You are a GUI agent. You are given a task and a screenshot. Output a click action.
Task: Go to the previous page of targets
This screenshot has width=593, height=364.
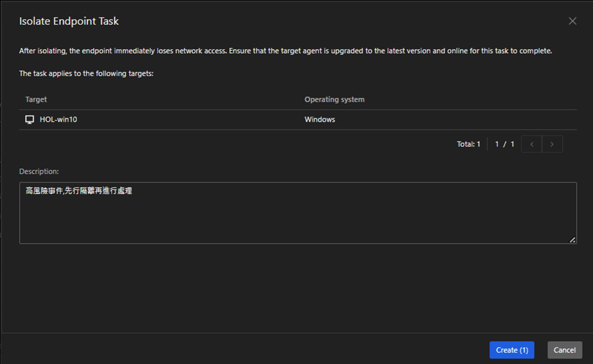point(531,144)
